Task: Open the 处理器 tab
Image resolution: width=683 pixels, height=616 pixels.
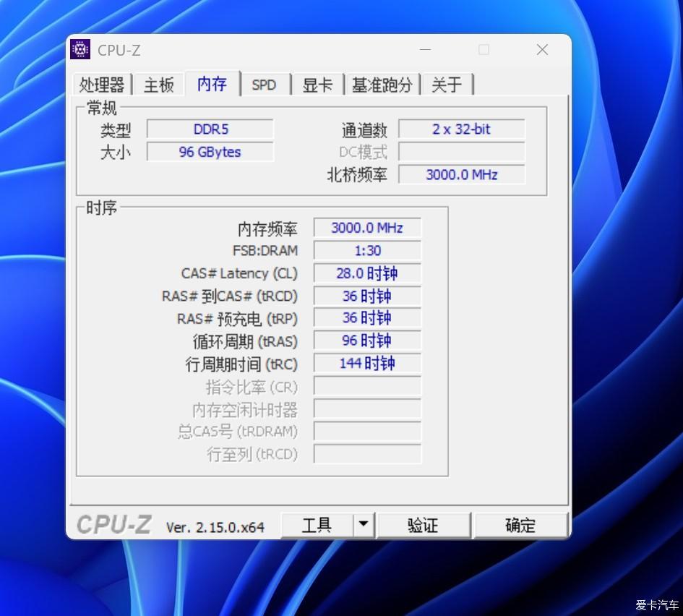Action: 103,84
